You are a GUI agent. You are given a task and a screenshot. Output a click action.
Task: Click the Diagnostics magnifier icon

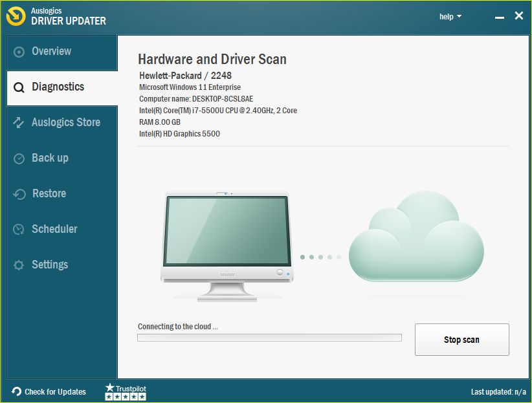19,87
